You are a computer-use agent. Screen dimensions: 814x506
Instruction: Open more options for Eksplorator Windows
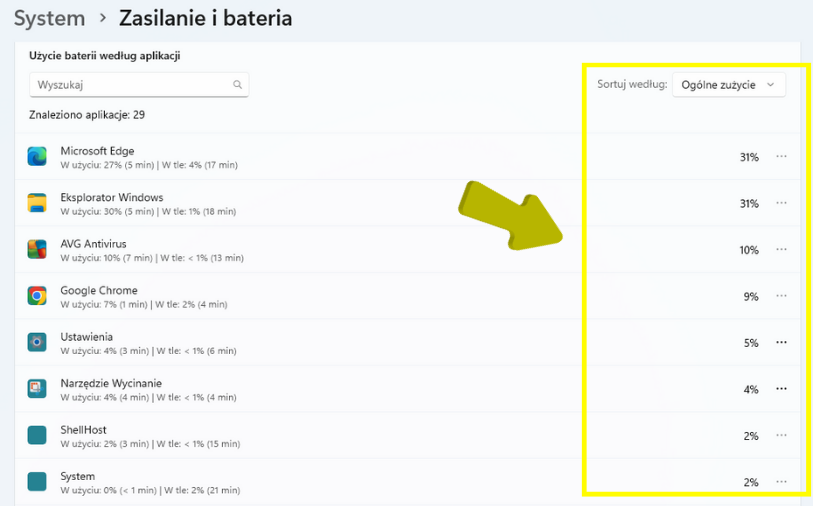pos(782,203)
